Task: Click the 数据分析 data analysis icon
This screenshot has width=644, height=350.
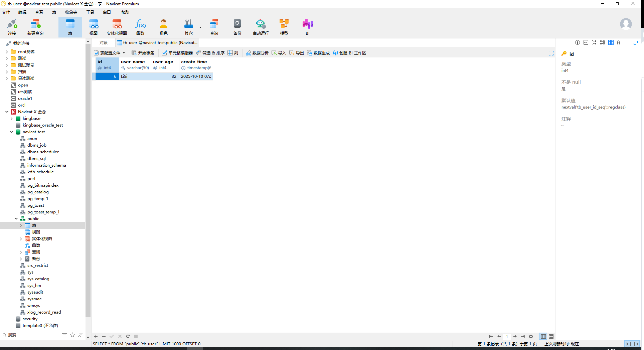Action: pyautogui.click(x=257, y=53)
